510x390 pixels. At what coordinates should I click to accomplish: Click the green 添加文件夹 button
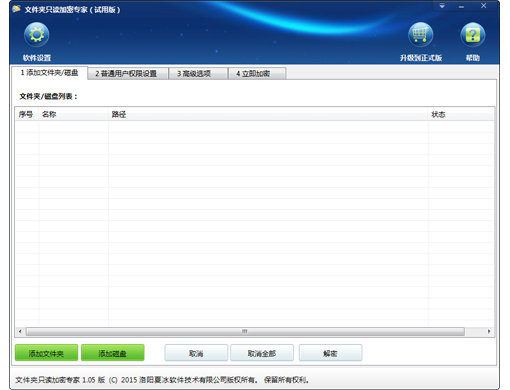point(46,353)
